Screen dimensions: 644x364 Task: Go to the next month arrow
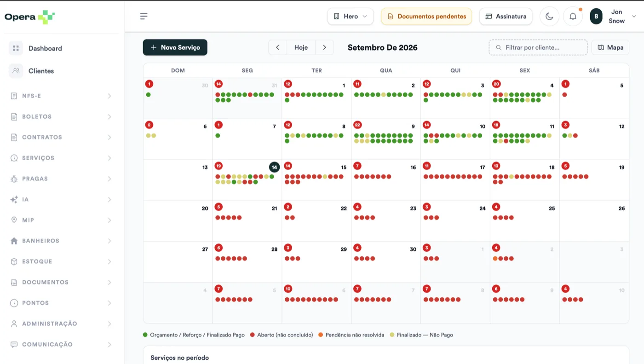tap(325, 47)
